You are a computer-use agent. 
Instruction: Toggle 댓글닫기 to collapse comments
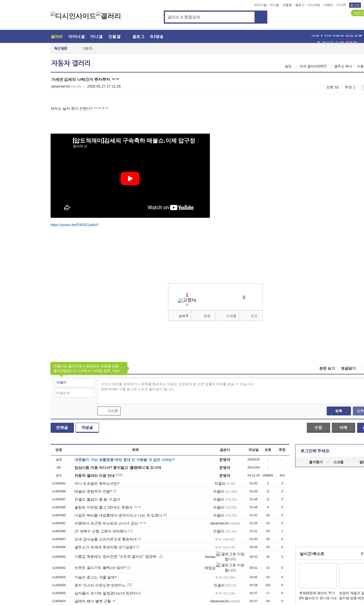pyautogui.click(x=348, y=368)
